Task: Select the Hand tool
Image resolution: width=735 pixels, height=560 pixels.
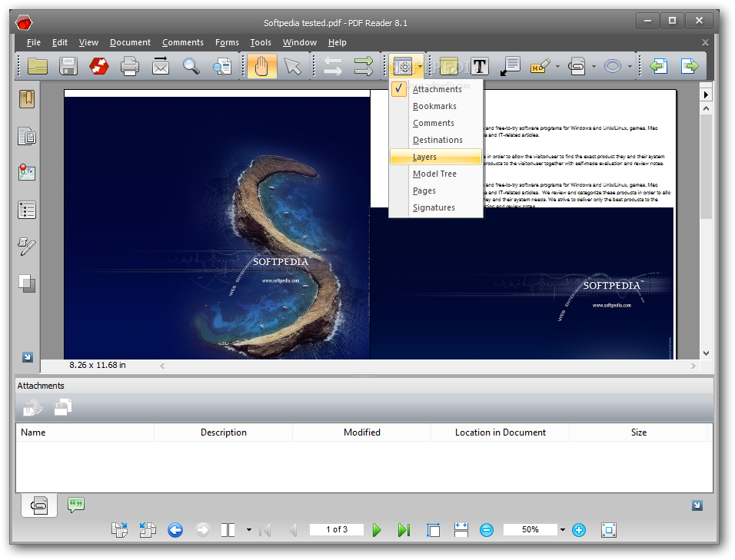Action: (261, 66)
